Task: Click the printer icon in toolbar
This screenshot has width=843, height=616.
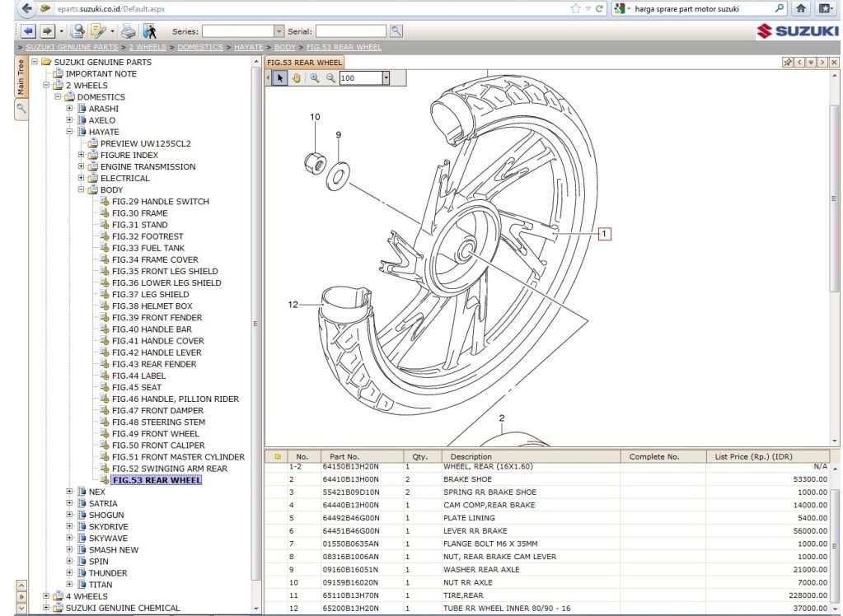Action: pos(129,31)
